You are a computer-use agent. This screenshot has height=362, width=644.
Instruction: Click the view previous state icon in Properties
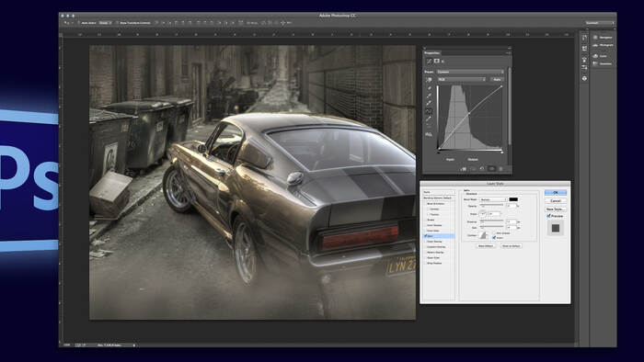pyautogui.click(x=473, y=169)
